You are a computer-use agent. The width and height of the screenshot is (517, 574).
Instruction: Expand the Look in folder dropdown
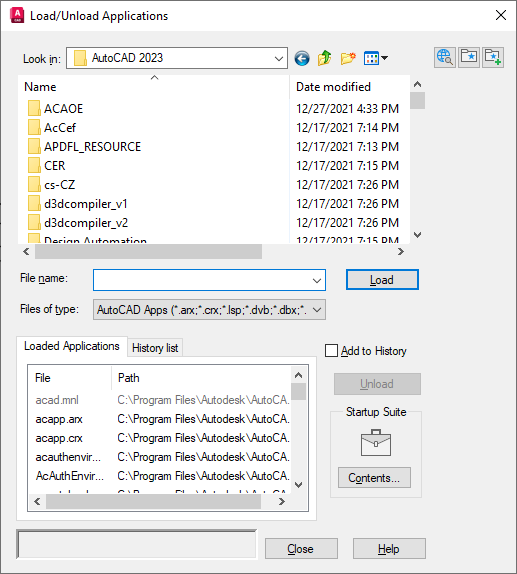pyautogui.click(x=279, y=58)
